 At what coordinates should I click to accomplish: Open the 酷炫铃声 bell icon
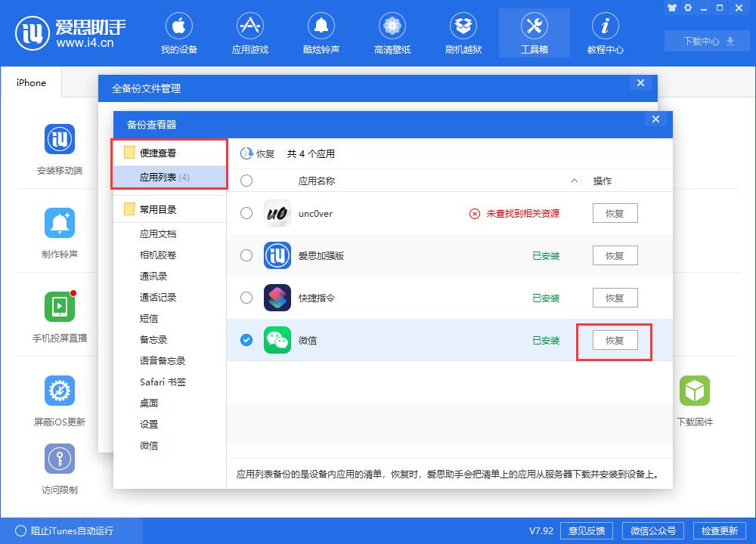point(321,26)
